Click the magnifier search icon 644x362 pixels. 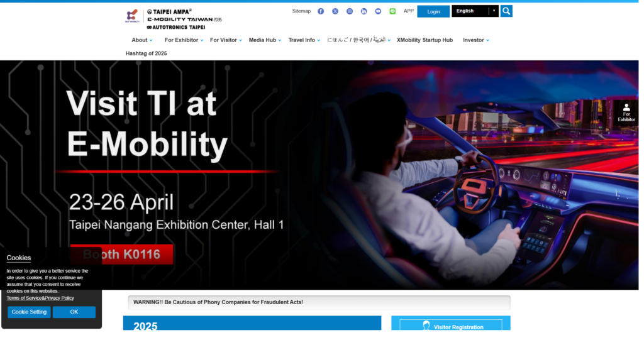(506, 11)
